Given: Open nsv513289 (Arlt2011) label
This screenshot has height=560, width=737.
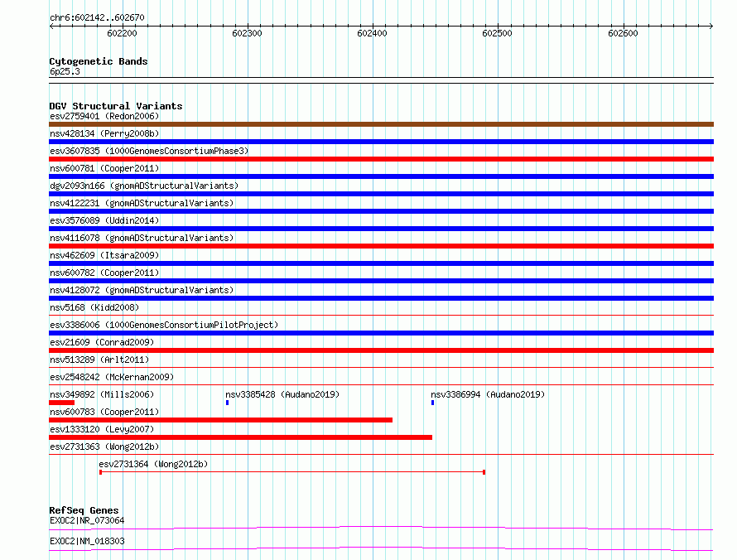Looking at the screenshot, I should pyautogui.click(x=99, y=360).
